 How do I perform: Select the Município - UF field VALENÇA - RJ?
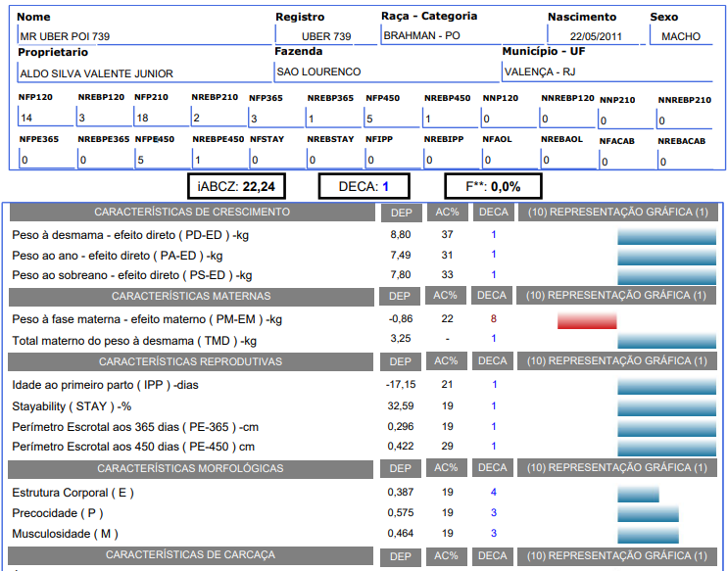pyautogui.click(x=607, y=72)
